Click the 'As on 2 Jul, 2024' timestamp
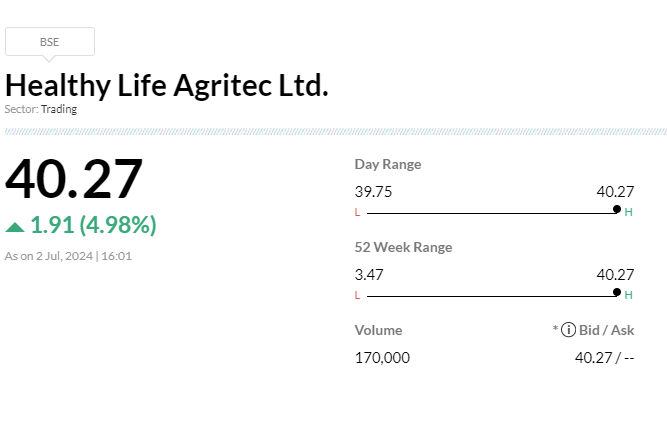The height and width of the screenshot is (432, 667). [69, 256]
